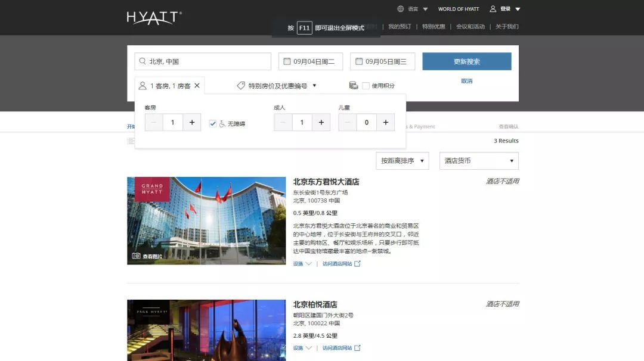
Task: Open external link icon for Grand Hyatt website
Action: click(x=357, y=264)
